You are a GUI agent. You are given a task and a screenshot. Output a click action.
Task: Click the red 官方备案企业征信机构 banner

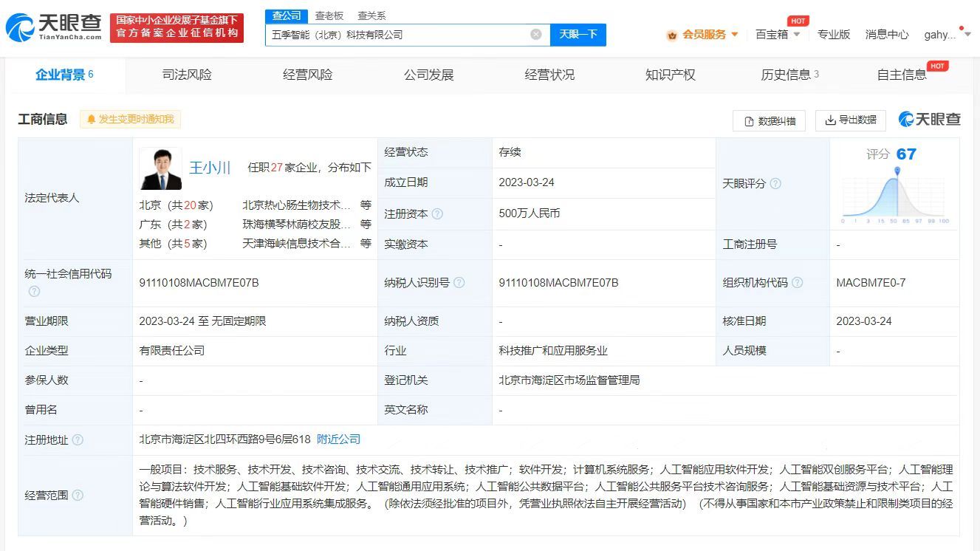pyautogui.click(x=177, y=27)
